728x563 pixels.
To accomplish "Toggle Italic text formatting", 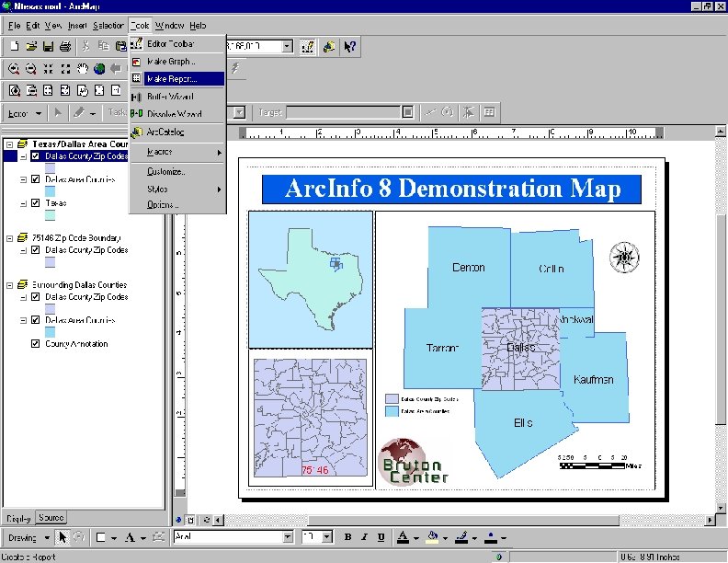I will (x=365, y=537).
